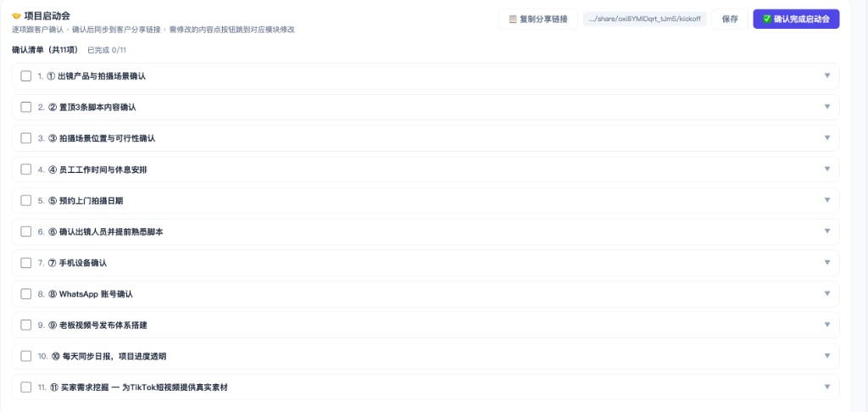The width and height of the screenshot is (868, 412).
Task: Click title text ④ 员工工作时间与休息安排
Action: point(97,170)
